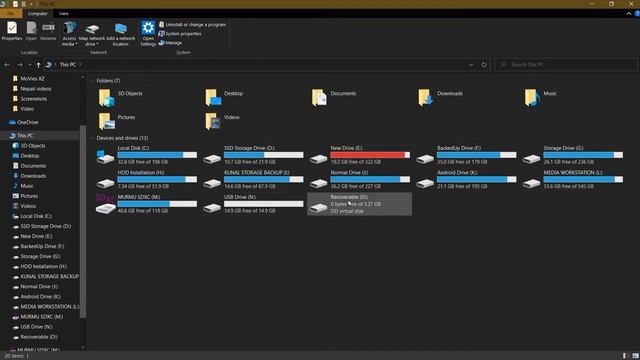Select USB Drive (N:) icon
The image size is (640, 360).
[212, 208]
